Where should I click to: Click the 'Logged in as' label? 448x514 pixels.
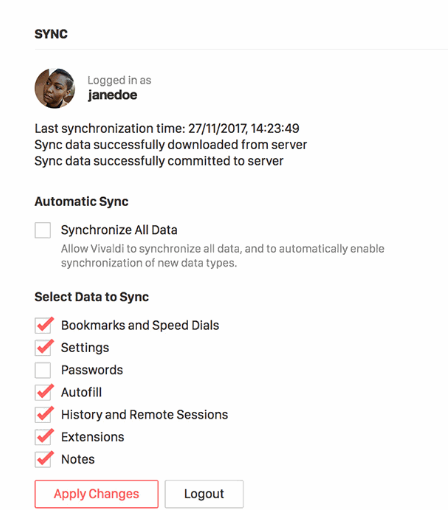coord(119,80)
